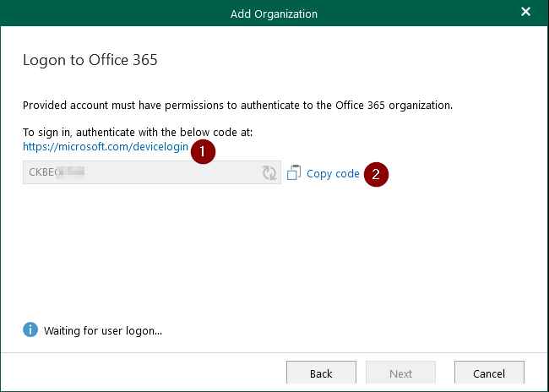Viewport: 549px width, 392px height.
Task: Click the 'Add Organization' title bar text
Action: pos(274,14)
